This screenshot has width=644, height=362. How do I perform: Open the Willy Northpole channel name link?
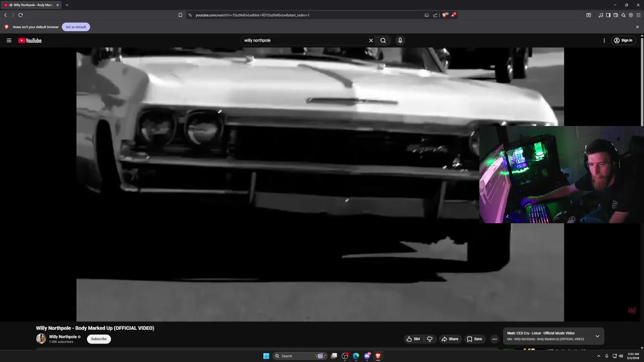63,336
